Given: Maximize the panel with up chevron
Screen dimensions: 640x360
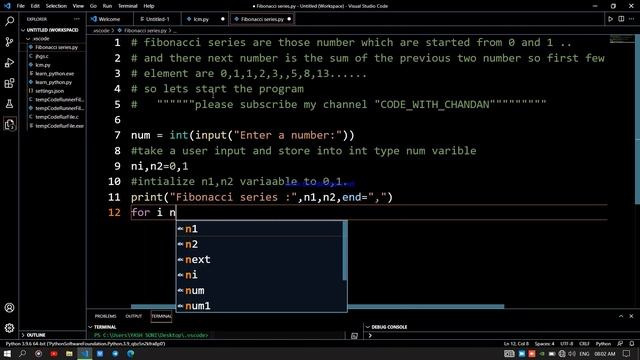Looking at the screenshot, I should (621, 316).
